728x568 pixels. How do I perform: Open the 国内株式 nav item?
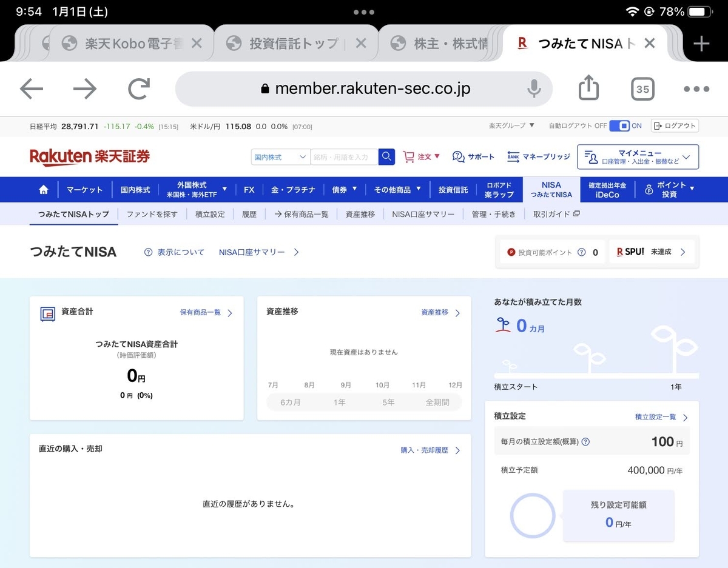coord(135,190)
